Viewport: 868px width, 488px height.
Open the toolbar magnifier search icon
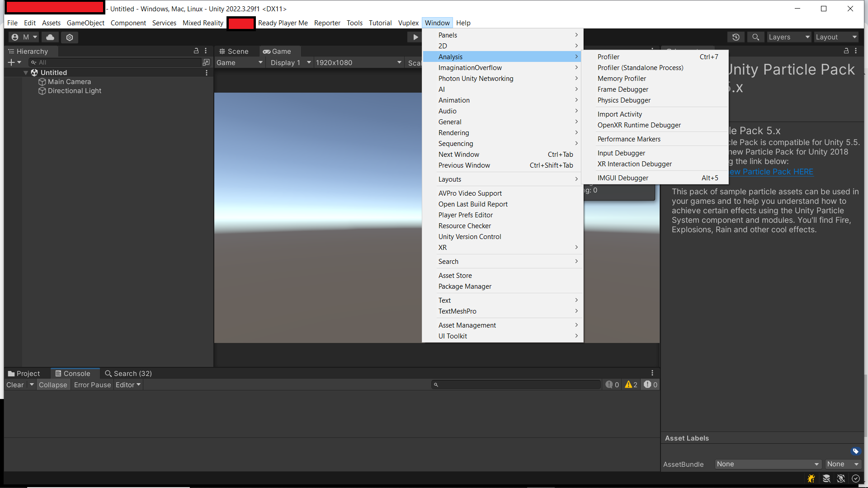(x=755, y=37)
